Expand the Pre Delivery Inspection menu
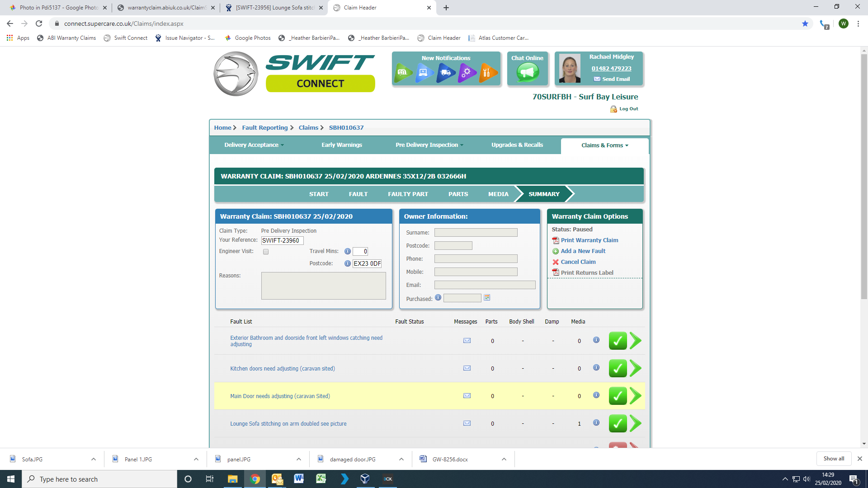The width and height of the screenshot is (868, 488). tap(429, 145)
